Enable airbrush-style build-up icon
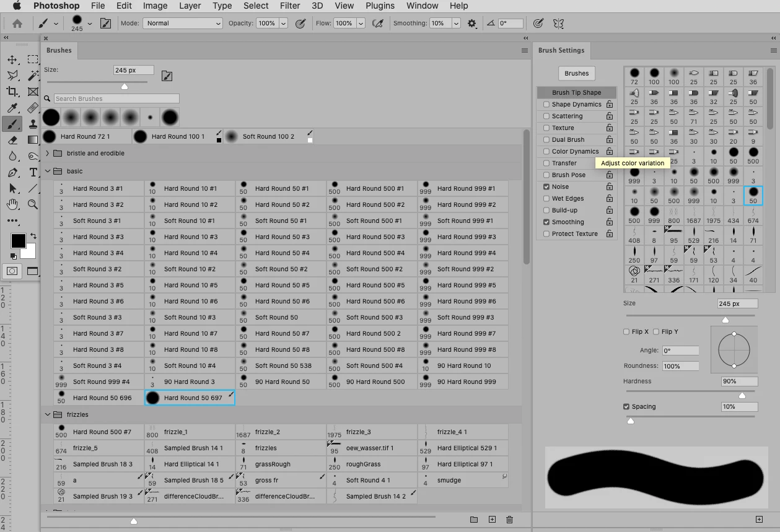780x532 pixels. pos(377,23)
